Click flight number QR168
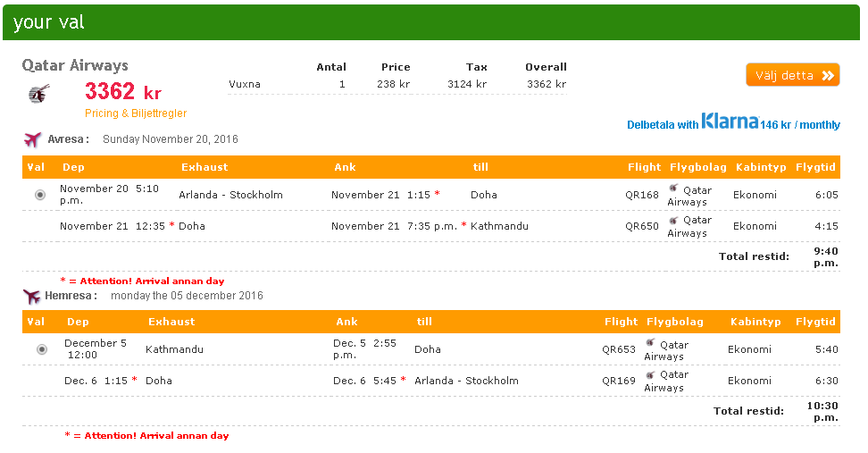 coord(641,195)
